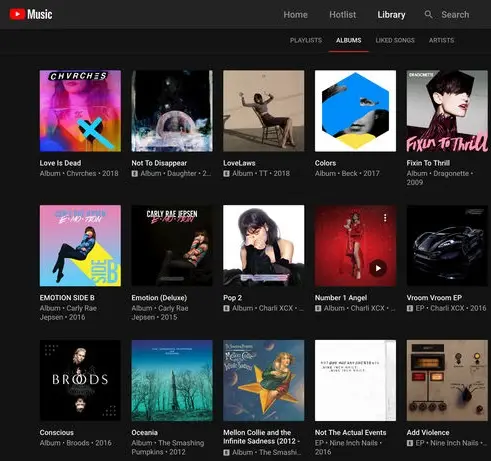Viewport: 491px width, 461px height.
Task: Open Fixin To Thrill album cover
Action: (x=447, y=111)
